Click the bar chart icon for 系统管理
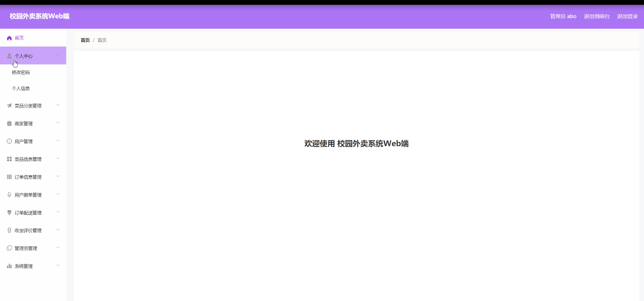The image size is (644, 301). point(9,266)
